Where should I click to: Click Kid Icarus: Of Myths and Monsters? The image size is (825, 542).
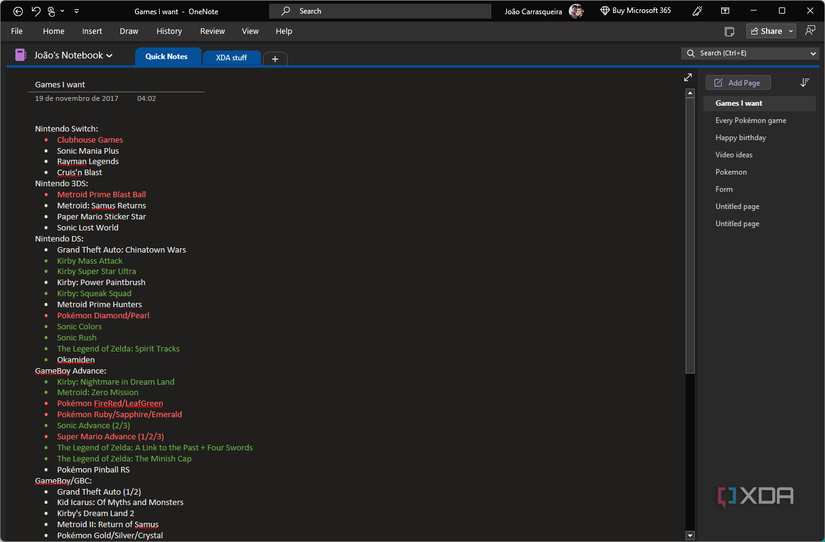pyautogui.click(x=120, y=503)
